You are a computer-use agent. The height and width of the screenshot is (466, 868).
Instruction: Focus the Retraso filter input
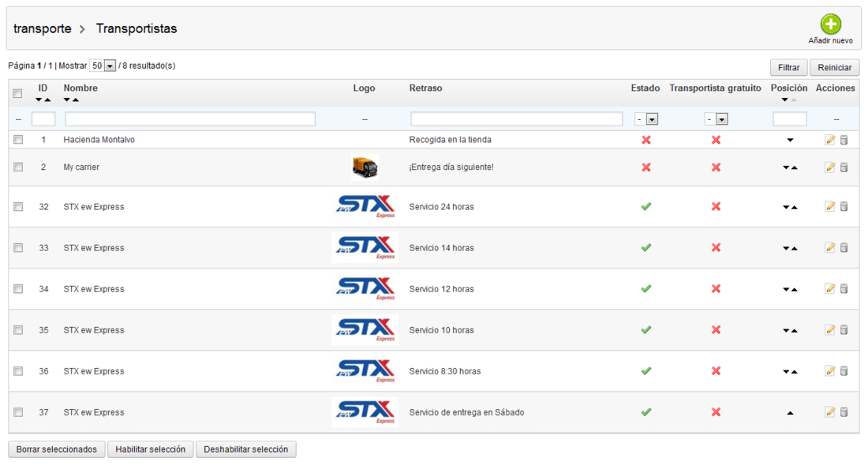[517, 118]
